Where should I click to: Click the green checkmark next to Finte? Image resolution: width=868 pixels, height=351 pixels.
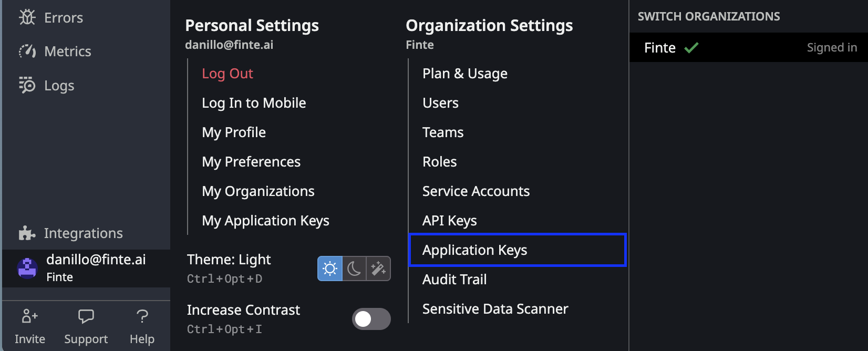[x=691, y=48]
